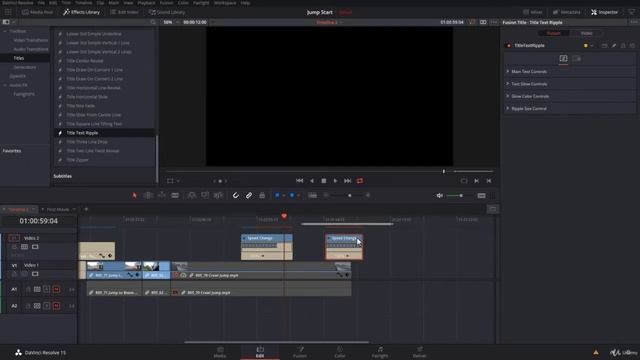Screen dimensions: 640x360
Task: Click the blue Marker icon
Action: pos(292,196)
